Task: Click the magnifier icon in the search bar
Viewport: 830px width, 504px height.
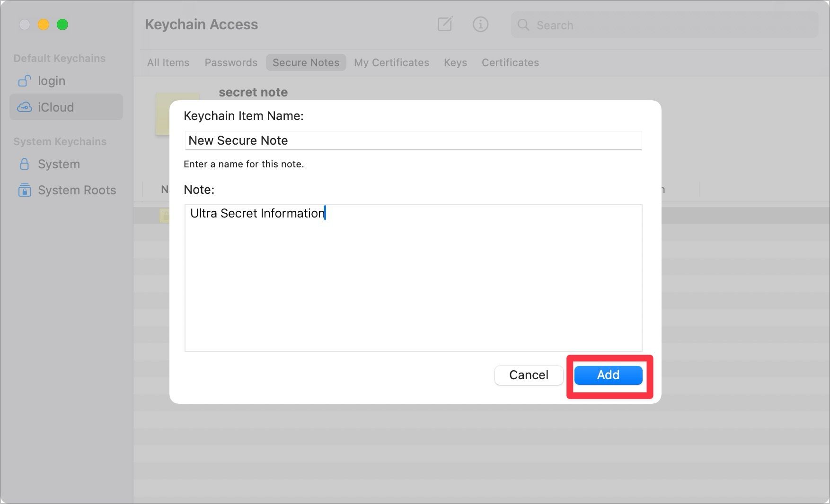Action: pos(523,25)
